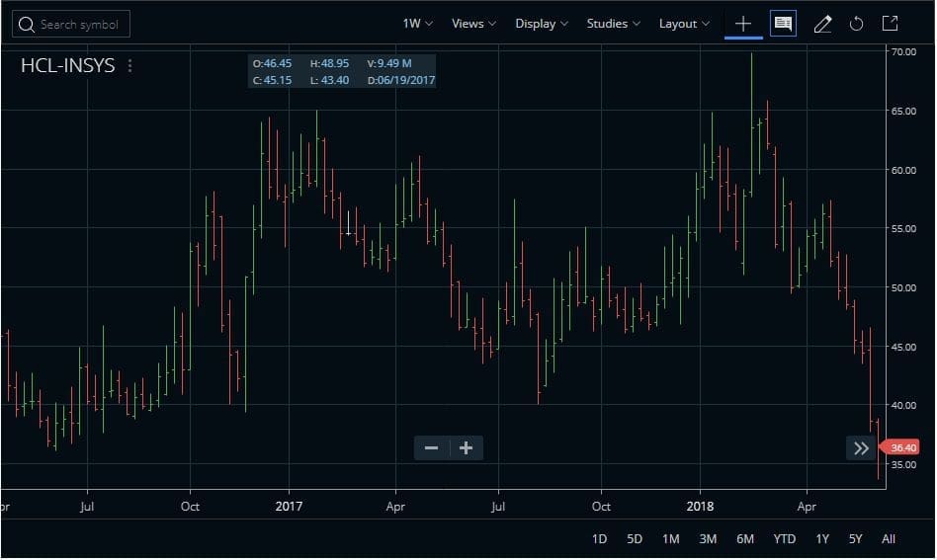Select the 6M range
The image size is (937, 560).
tap(745, 539)
